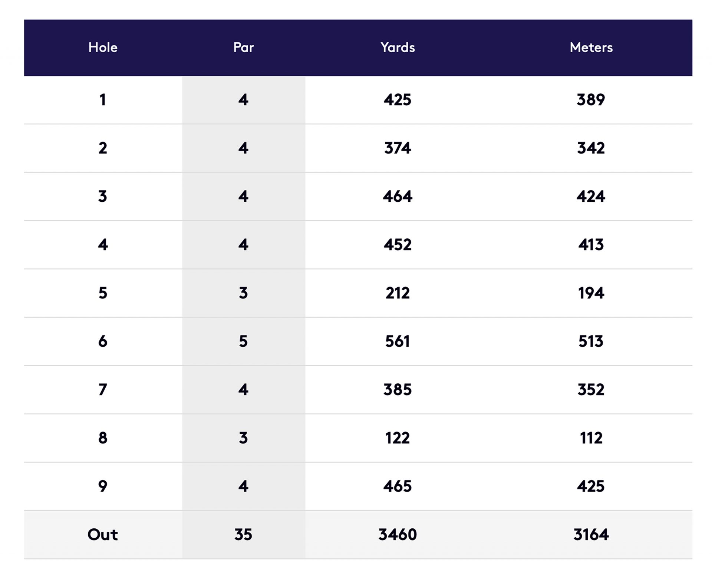Click the Meters column header
The height and width of the screenshot is (588, 712).
point(591,47)
